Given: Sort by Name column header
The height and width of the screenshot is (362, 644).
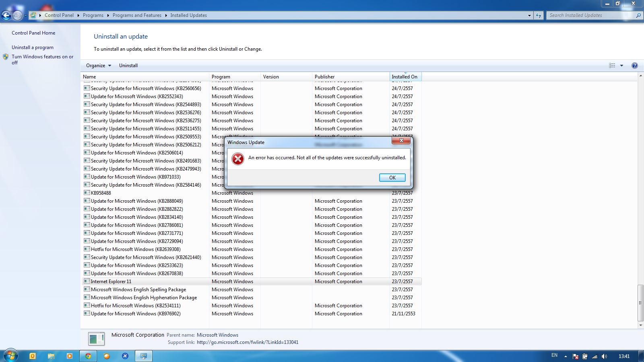Looking at the screenshot, I should [145, 77].
